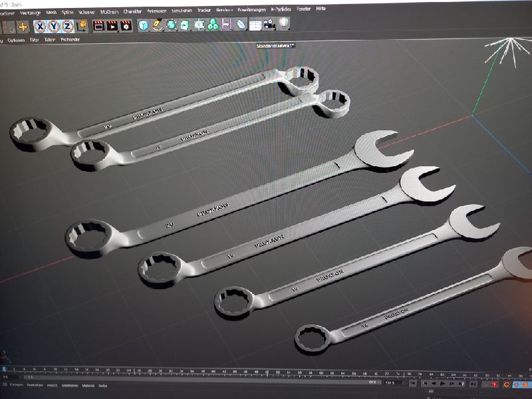The height and width of the screenshot is (399, 532).
Task: Add a Subdivision Surface generator
Action: click(172, 25)
